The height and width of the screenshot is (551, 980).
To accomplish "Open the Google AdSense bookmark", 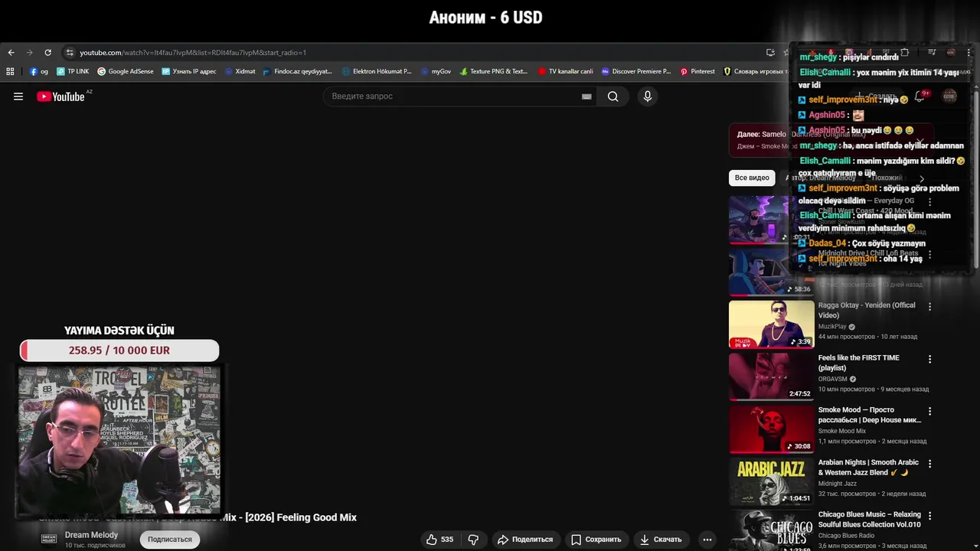I will pos(125,71).
